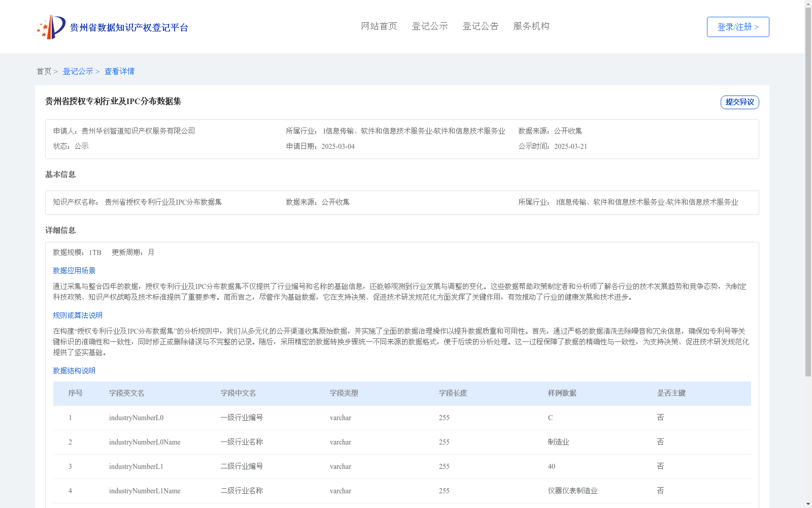Click the 样例数据 column header
The width and height of the screenshot is (812, 508).
[x=562, y=393]
